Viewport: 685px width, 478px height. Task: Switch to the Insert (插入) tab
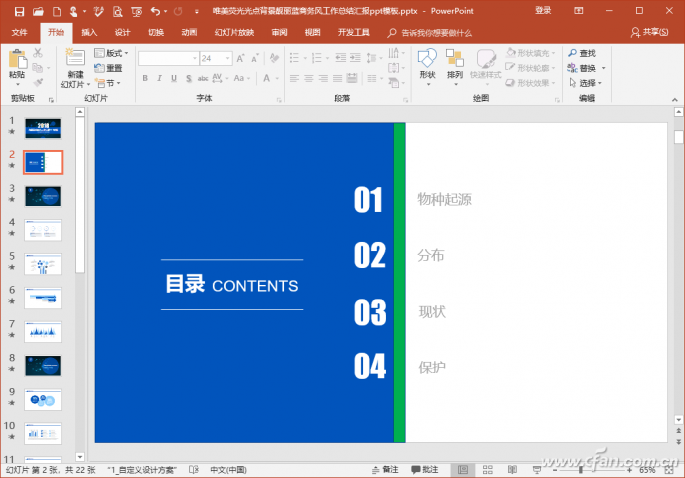pos(89,32)
